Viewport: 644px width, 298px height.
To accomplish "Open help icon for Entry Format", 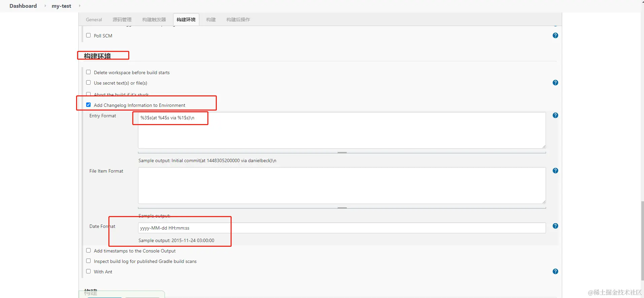I will click(555, 115).
